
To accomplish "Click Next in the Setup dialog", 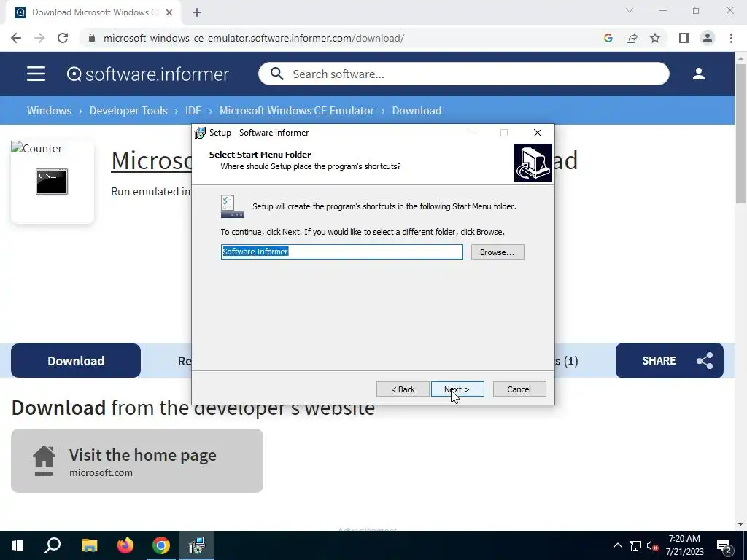I will (x=457, y=389).
